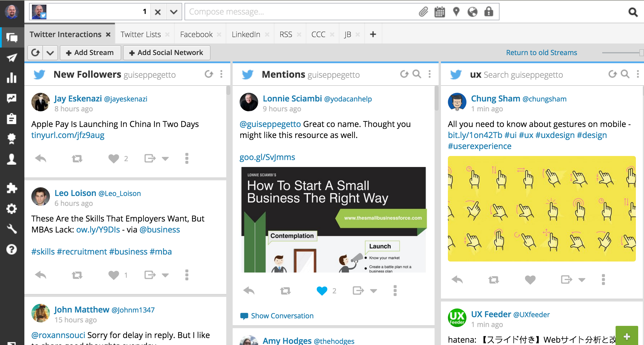Refresh the New Followers stream
Viewport: 644px width, 345px height.
[209, 74]
